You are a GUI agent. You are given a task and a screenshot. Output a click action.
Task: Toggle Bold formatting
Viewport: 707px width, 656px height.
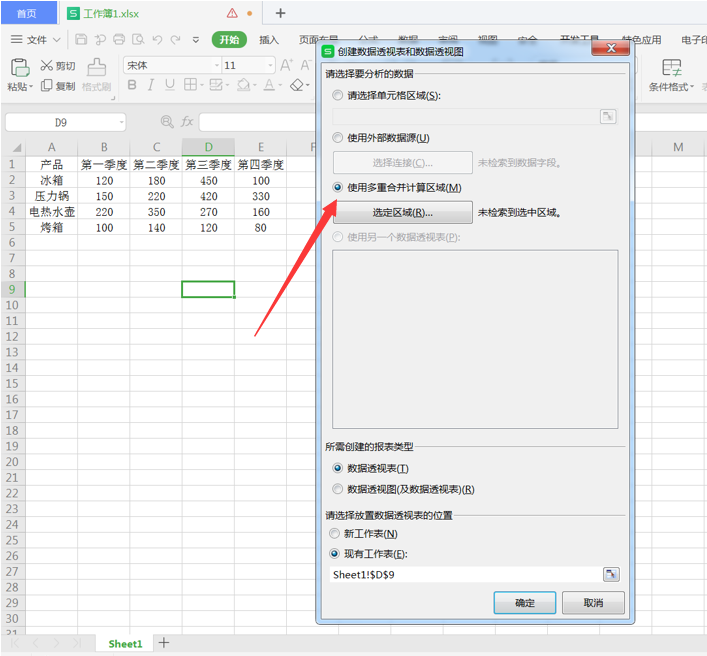coord(132,85)
